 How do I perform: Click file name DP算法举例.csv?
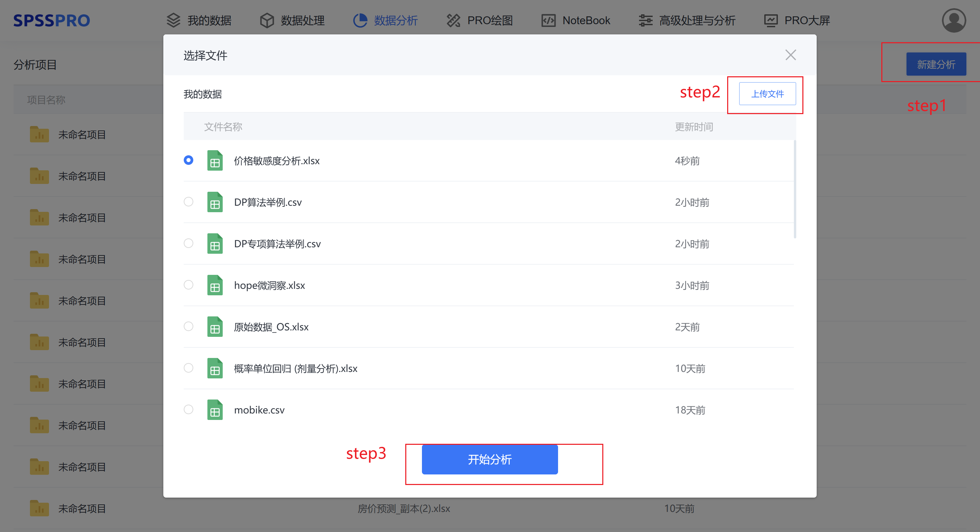[268, 202]
